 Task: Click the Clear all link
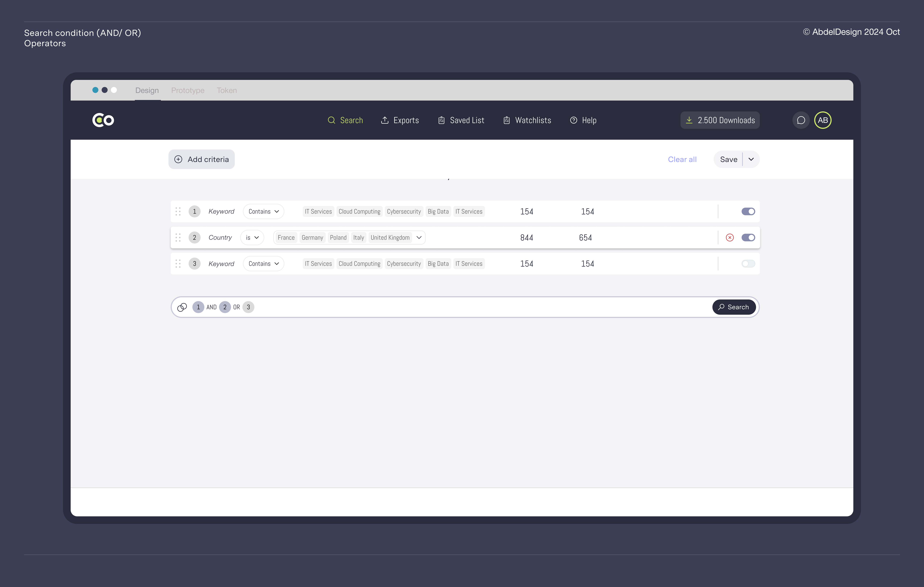click(682, 159)
